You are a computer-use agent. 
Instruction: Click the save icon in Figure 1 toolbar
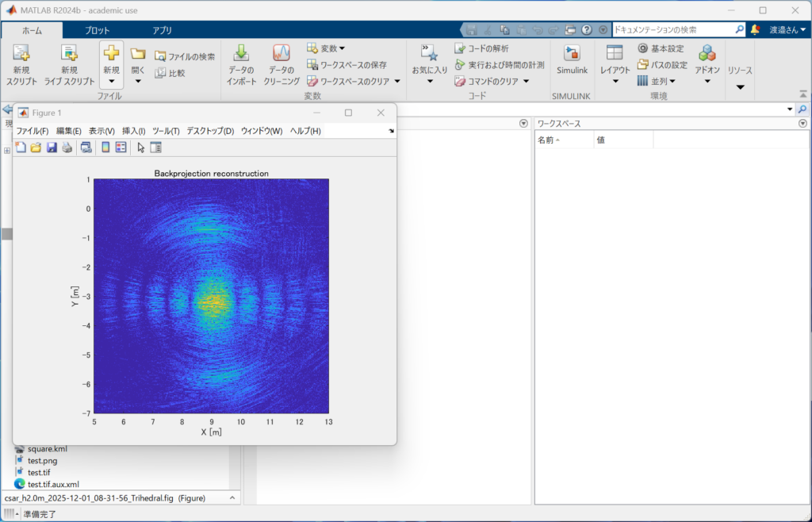[x=52, y=148]
